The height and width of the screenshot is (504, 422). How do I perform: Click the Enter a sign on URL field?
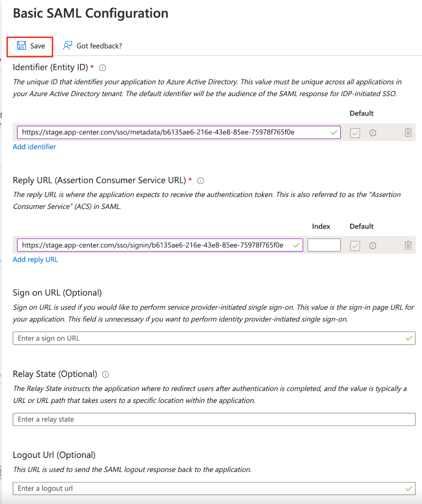[214, 338]
